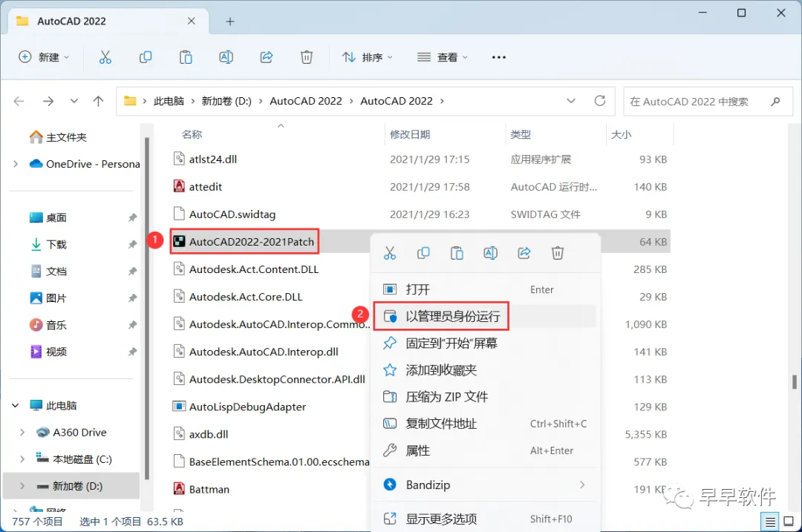The height and width of the screenshot is (532, 802).
Task: Expand the Local Disk (C:) tree node
Action: (22, 459)
